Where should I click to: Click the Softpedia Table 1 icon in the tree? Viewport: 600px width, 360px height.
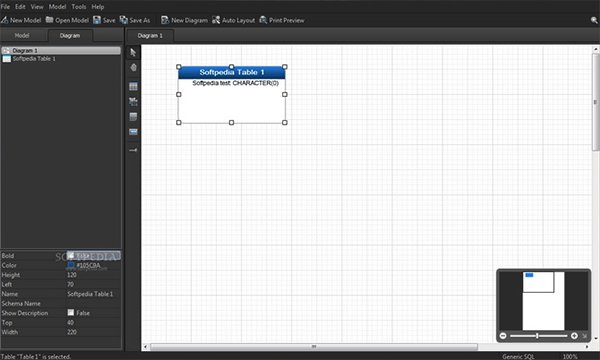click(7, 59)
